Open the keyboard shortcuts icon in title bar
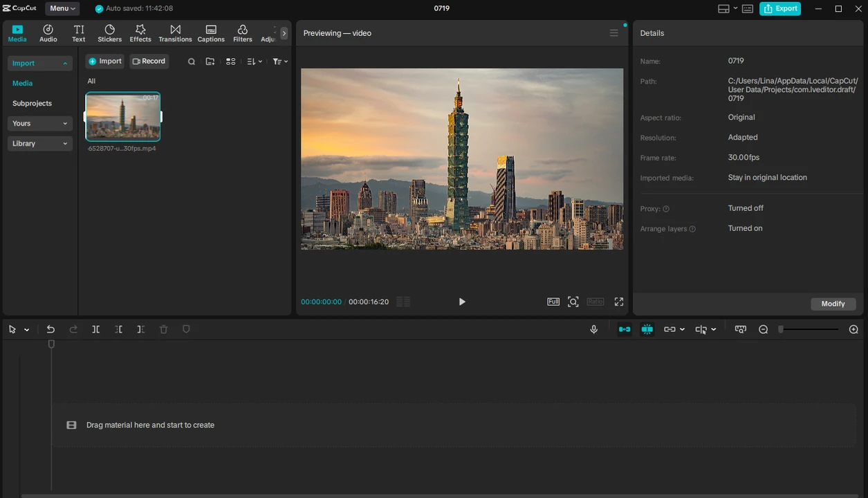This screenshot has height=498, width=868. point(748,8)
